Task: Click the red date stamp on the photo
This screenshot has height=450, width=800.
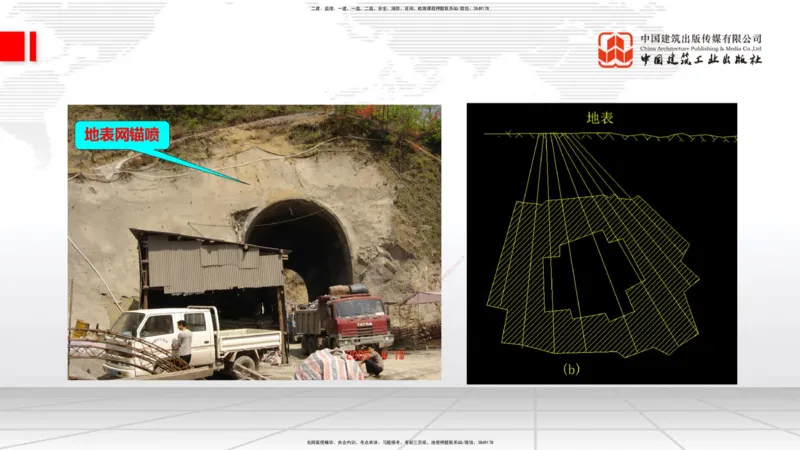Action: pyautogui.click(x=376, y=355)
